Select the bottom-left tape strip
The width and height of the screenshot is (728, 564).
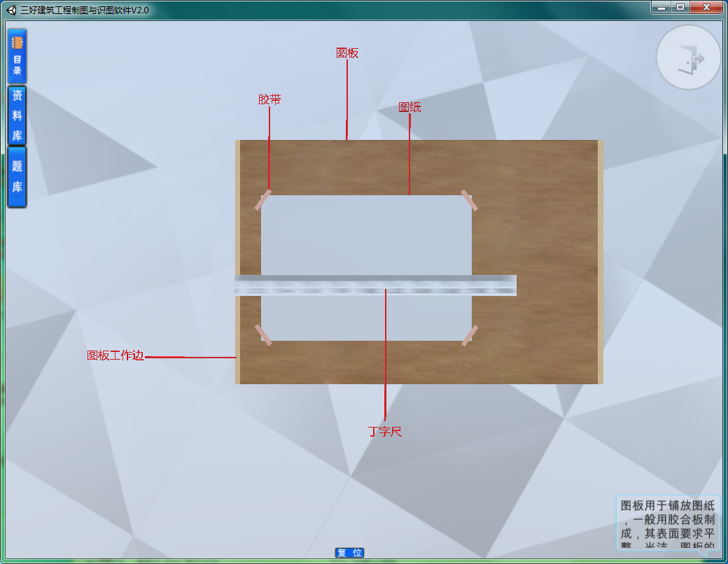click(263, 334)
